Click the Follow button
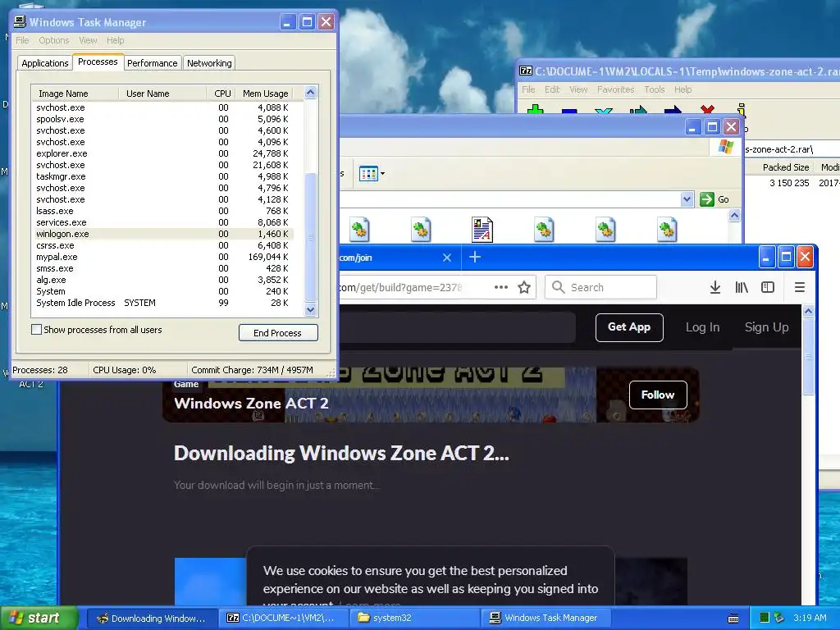 tap(658, 395)
